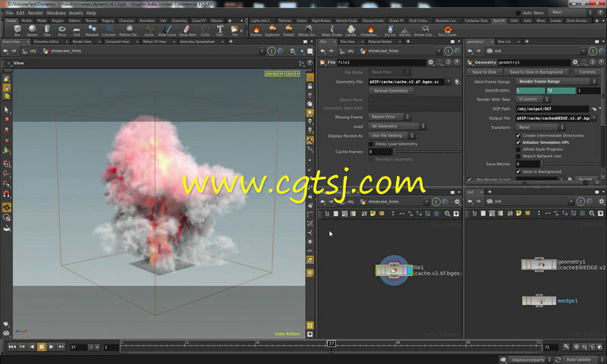
Task: Click the stop playback button
Action: [x=42, y=347]
